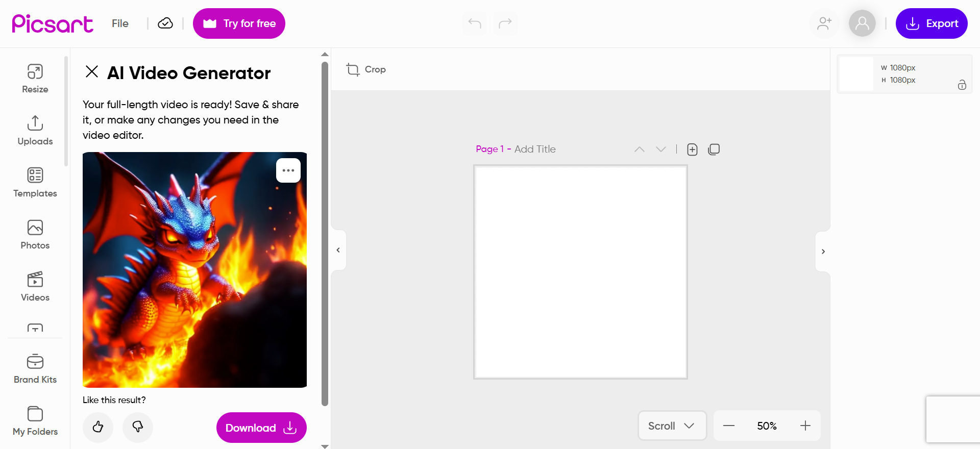Viewport: 980px width, 449px height.
Task: Open Brand Kits
Action: pyautogui.click(x=35, y=368)
